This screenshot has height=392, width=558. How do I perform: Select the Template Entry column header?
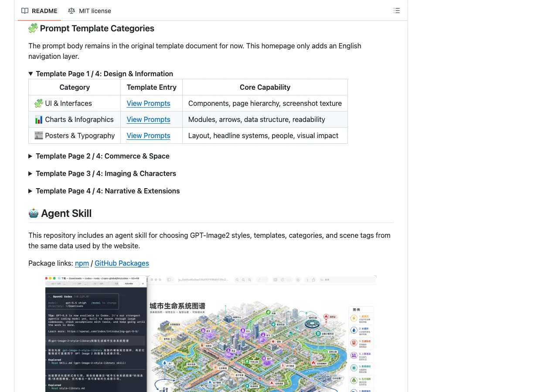point(152,87)
